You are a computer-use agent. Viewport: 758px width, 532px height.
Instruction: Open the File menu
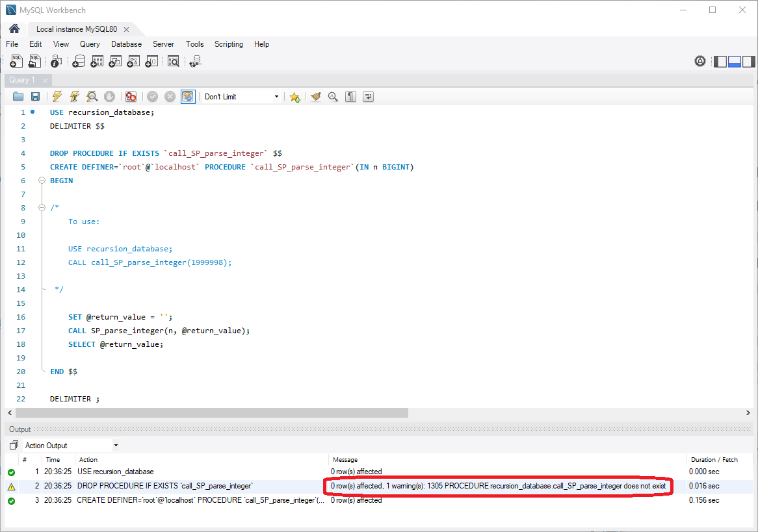click(12, 44)
